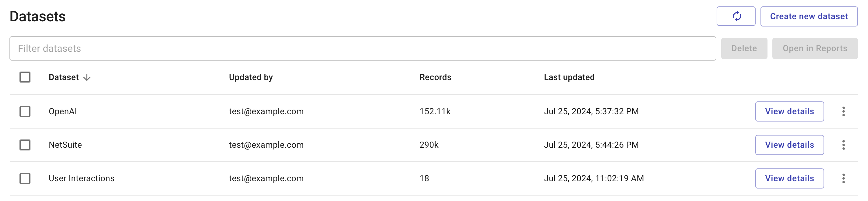Click the refresh datasets icon
The width and height of the screenshot is (868, 201).
[x=736, y=16]
